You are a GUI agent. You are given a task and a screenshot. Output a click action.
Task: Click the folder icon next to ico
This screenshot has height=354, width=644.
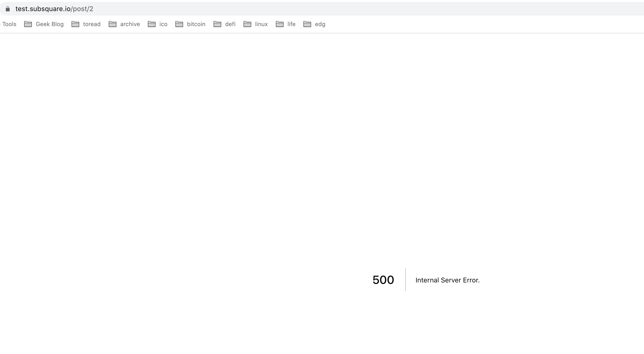point(151,24)
